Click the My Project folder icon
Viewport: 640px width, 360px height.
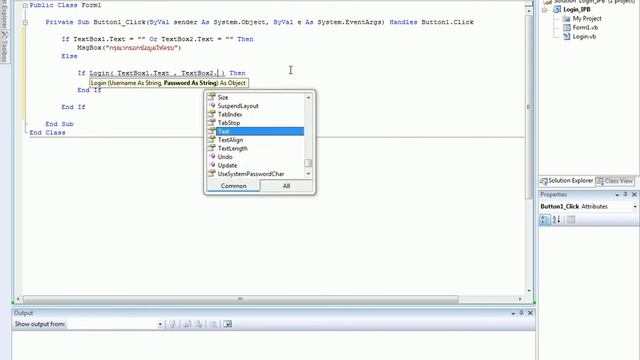pos(566,18)
